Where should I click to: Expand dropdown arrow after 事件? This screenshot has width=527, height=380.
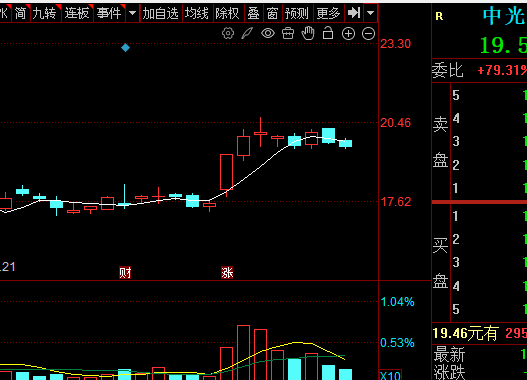coord(132,13)
